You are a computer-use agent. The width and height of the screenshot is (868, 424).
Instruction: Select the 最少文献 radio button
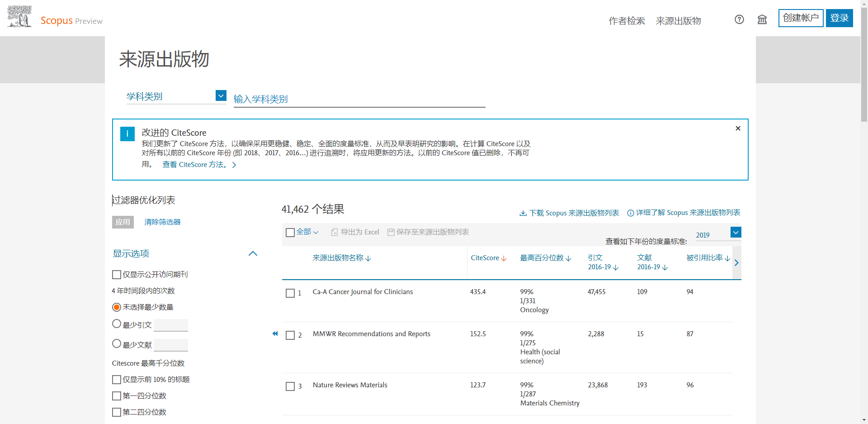117,344
